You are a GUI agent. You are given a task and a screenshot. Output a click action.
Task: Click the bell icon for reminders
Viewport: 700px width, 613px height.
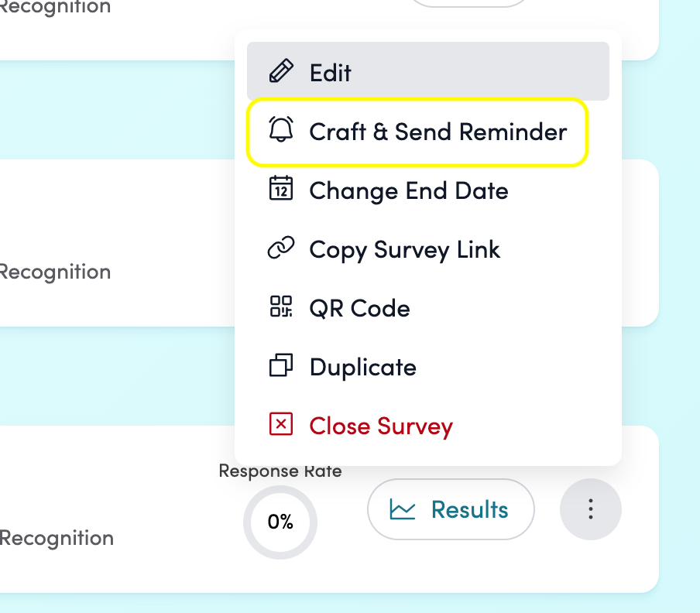281,131
